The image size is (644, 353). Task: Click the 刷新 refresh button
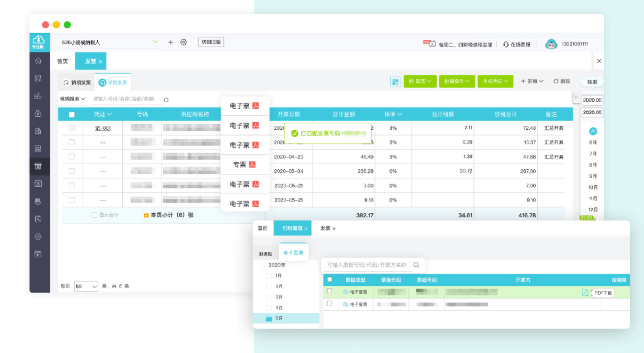point(561,81)
